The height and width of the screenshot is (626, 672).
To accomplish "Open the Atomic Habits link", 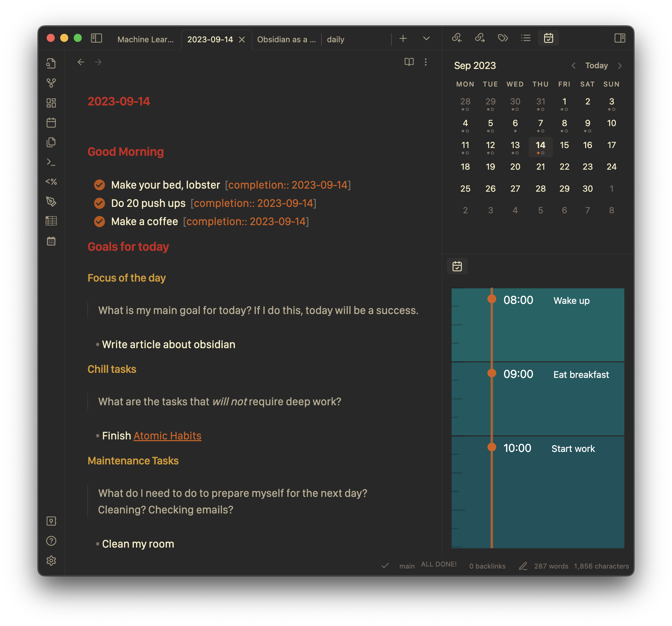I will click(167, 436).
